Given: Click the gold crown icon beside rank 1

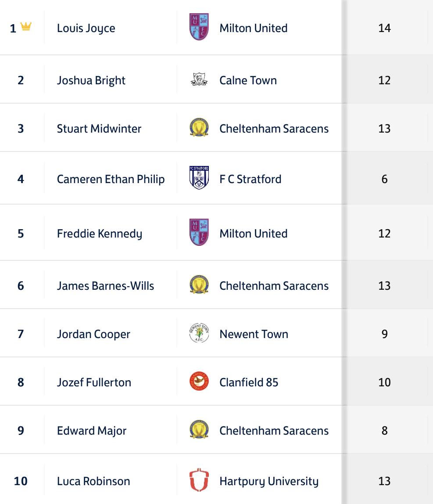Looking at the screenshot, I should 26,27.
